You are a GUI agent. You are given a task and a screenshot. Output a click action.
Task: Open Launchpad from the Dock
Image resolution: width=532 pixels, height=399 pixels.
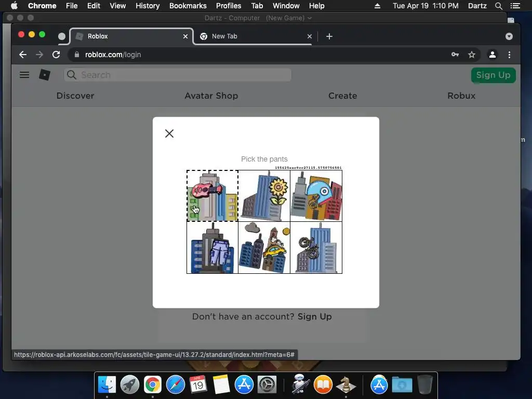pos(129,385)
